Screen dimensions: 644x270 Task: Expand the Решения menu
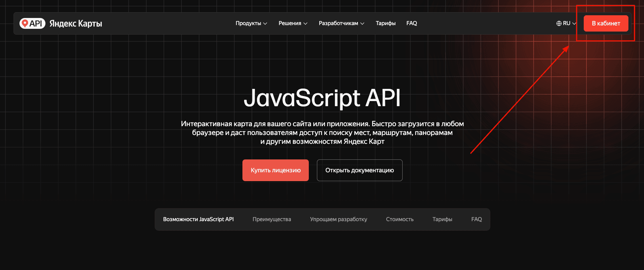pyautogui.click(x=293, y=23)
